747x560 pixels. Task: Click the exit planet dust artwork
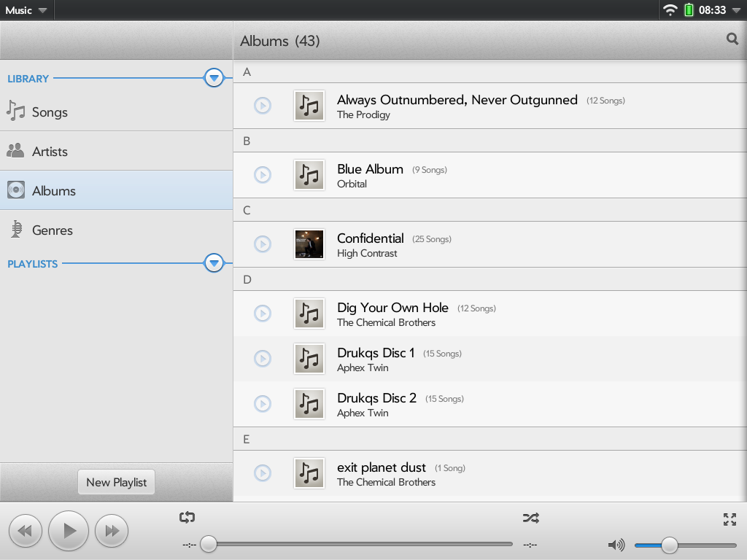tap(309, 472)
